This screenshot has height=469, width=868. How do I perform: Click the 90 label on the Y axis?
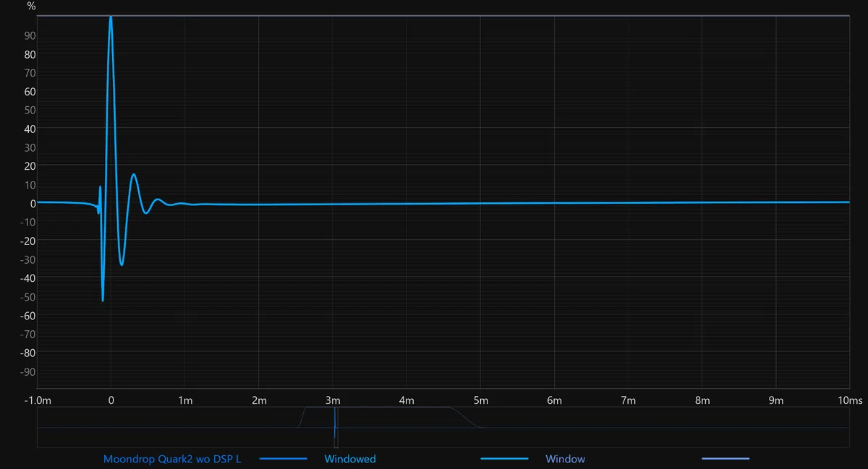[30, 36]
